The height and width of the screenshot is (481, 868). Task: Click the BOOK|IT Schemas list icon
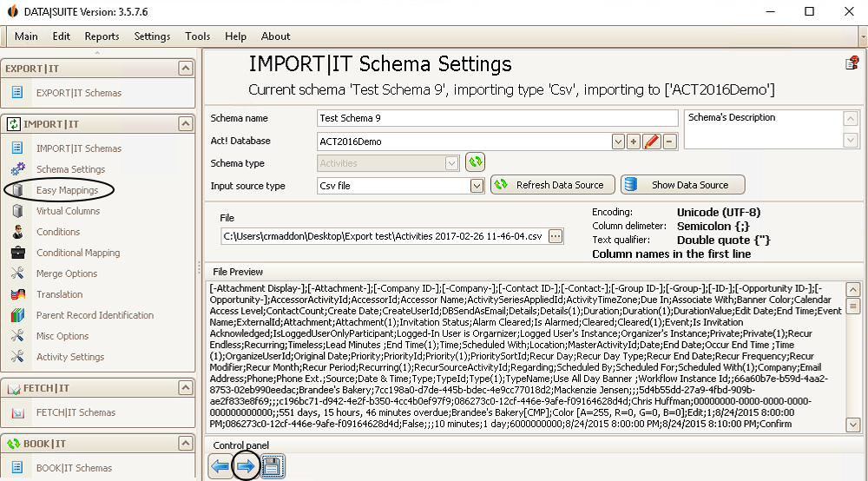[17, 467]
